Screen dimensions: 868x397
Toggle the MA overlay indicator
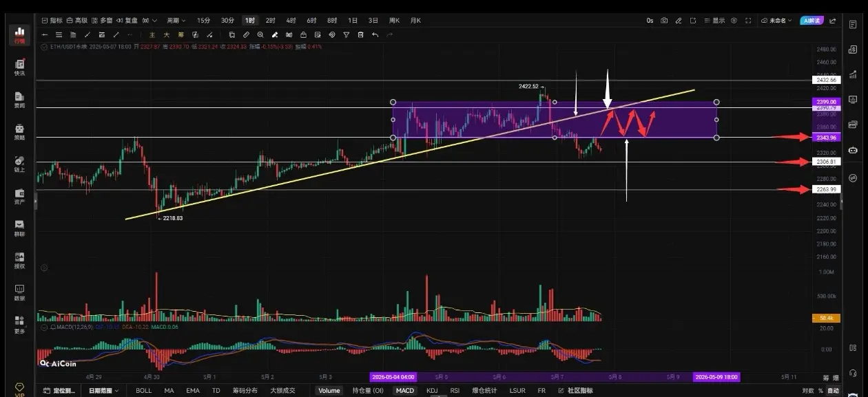click(x=169, y=390)
